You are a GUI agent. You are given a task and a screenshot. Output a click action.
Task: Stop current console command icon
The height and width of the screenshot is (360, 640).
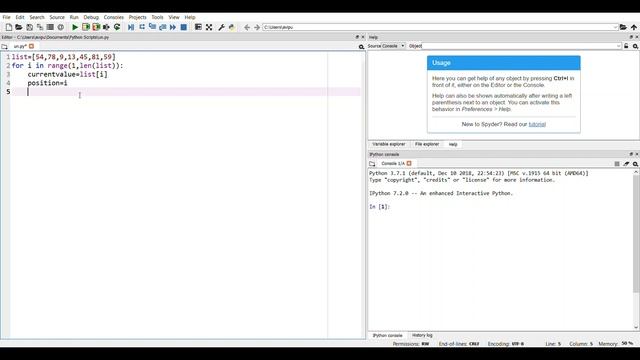pyautogui.click(x=617, y=164)
